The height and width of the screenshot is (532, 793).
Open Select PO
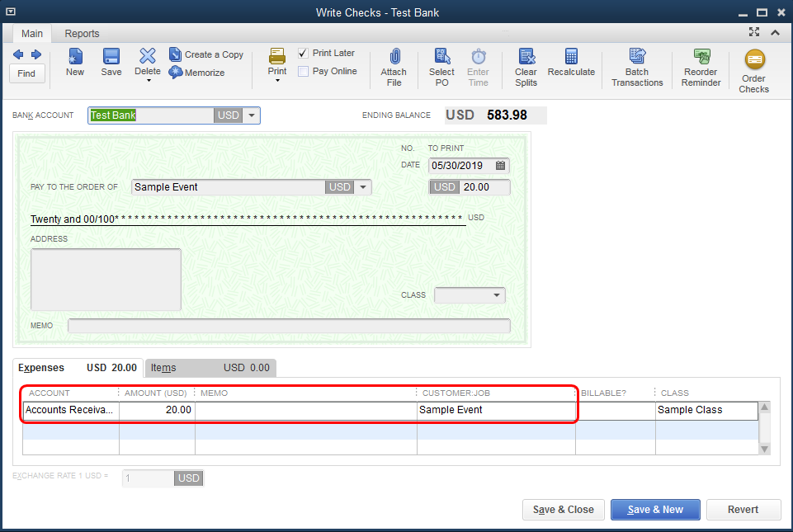point(441,68)
